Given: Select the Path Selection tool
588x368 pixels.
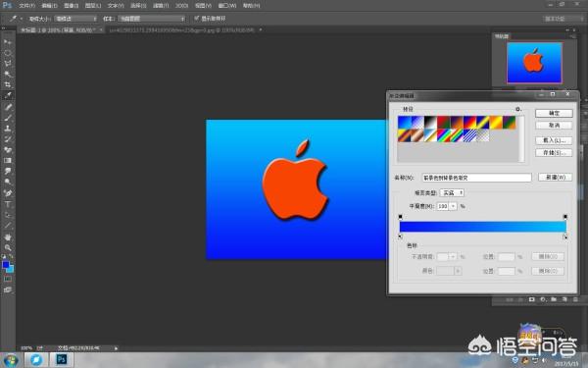Looking at the screenshot, I should coord(8,215).
